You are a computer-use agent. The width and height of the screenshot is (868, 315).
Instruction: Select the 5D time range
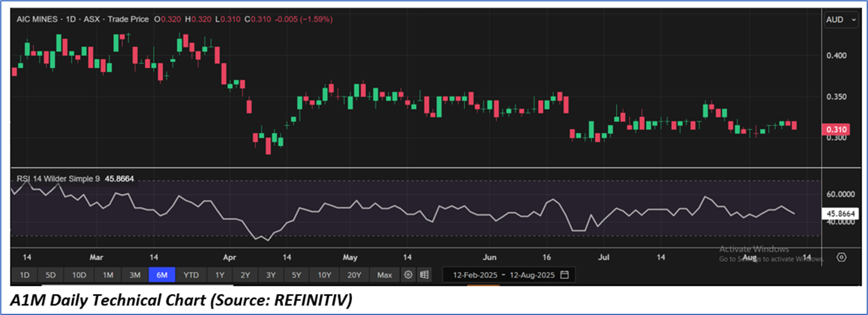tap(51, 274)
